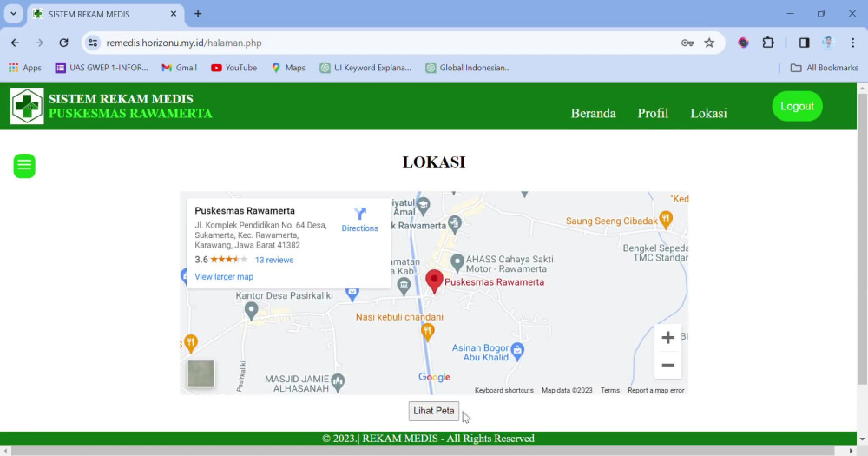Click the Asinan Bogor Abu Khalid shop pin
This screenshot has height=456, width=868.
(x=517, y=350)
